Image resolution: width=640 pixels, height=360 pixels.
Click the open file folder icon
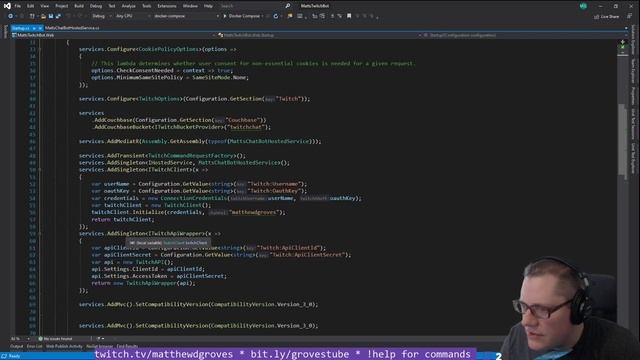[43, 16]
